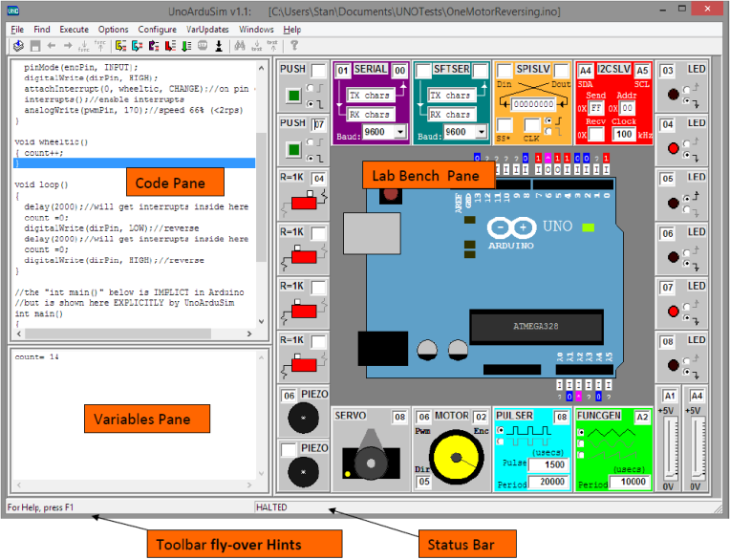Click the red reset button on Arduino board
This screenshot has width=730, height=560.
391,194
